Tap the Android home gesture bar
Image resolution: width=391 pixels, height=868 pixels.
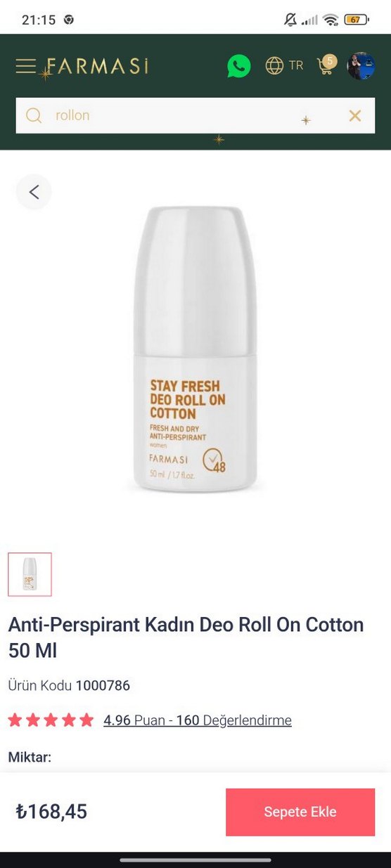click(195, 860)
